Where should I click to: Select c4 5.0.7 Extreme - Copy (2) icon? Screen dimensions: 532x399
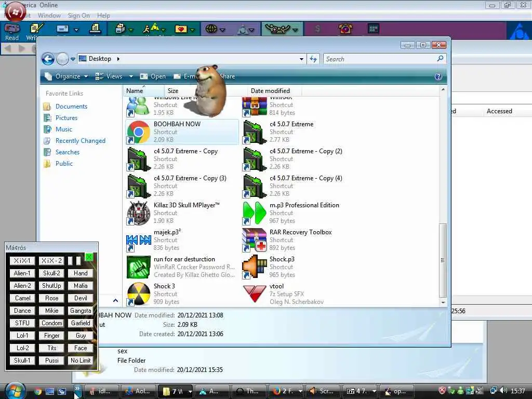click(x=254, y=159)
